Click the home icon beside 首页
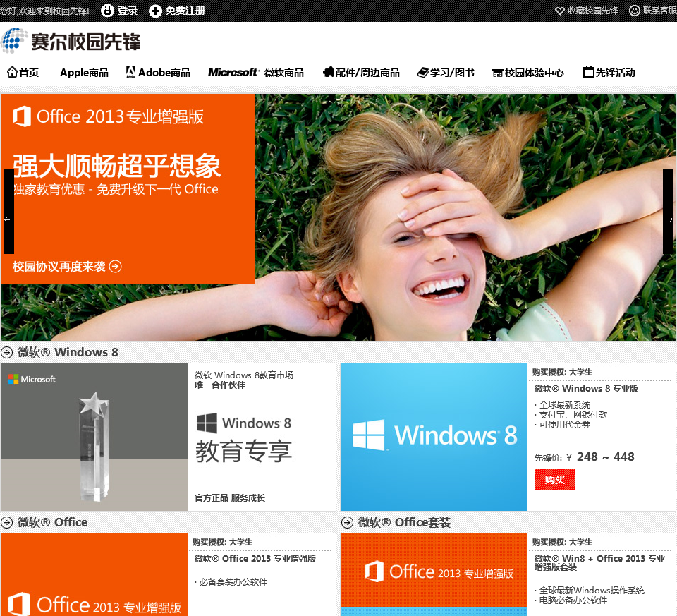The image size is (677, 616). tap(12, 72)
